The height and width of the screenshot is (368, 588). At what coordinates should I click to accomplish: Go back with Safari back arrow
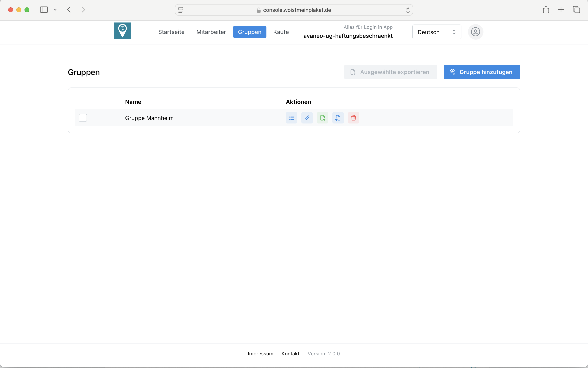point(69,10)
